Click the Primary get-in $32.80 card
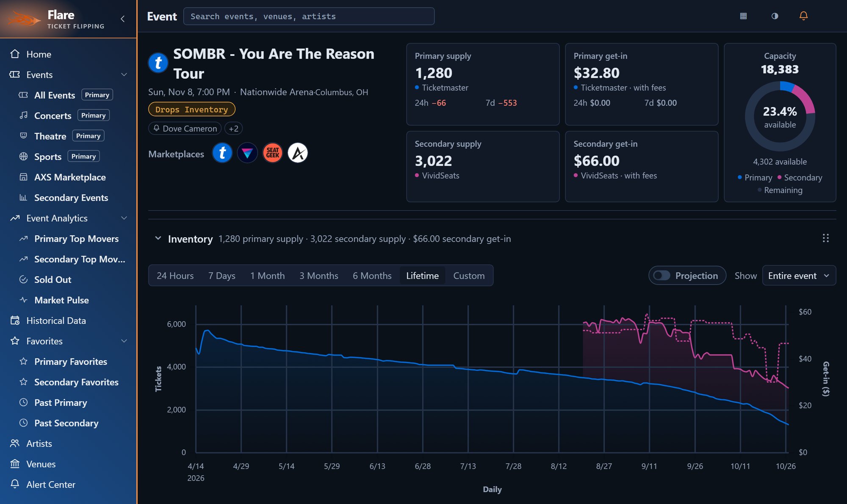 (x=642, y=84)
